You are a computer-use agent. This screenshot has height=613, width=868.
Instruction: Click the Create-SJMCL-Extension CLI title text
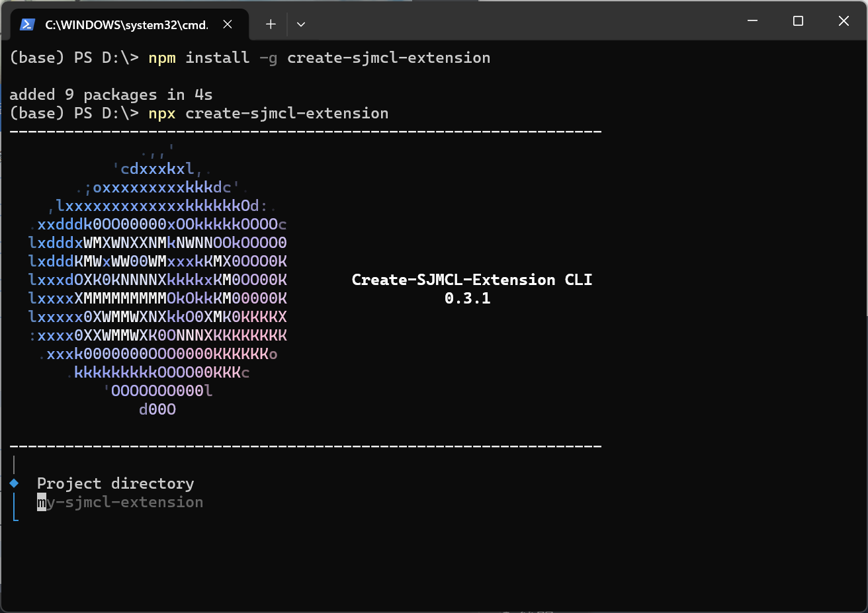472,280
